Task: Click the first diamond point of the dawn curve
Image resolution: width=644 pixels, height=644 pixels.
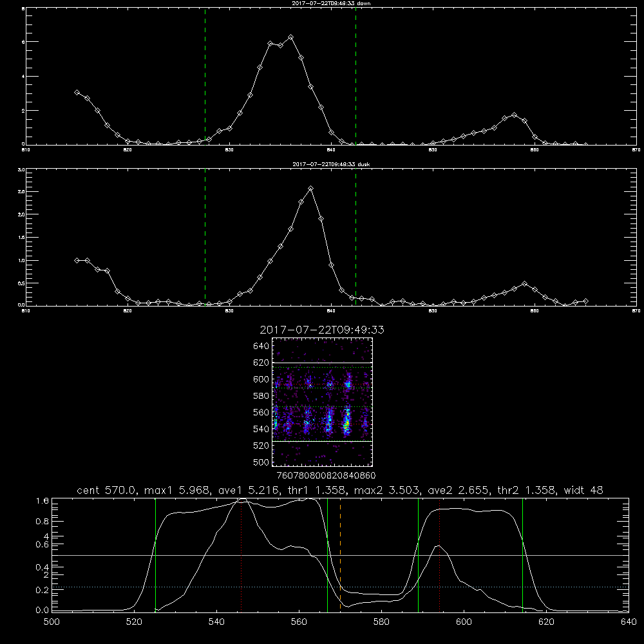Action: tap(77, 92)
